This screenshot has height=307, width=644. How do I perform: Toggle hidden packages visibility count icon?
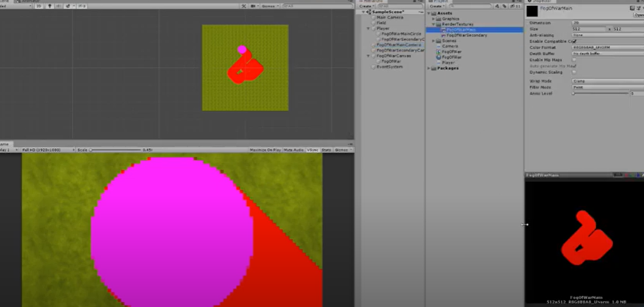click(x=516, y=6)
